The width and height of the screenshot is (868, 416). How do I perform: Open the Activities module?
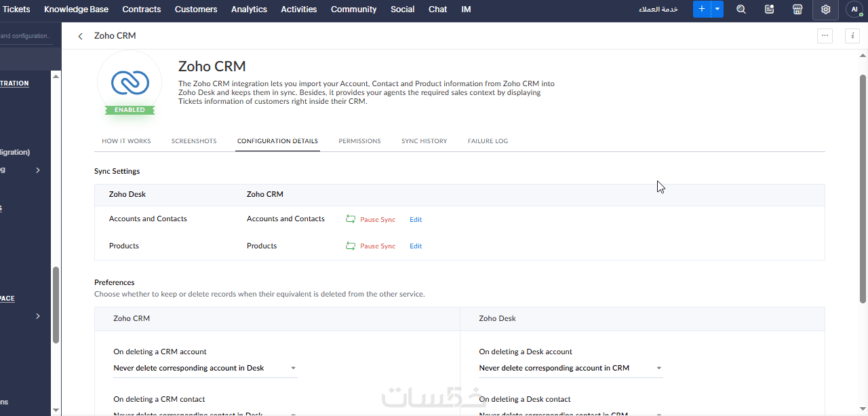pyautogui.click(x=299, y=10)
